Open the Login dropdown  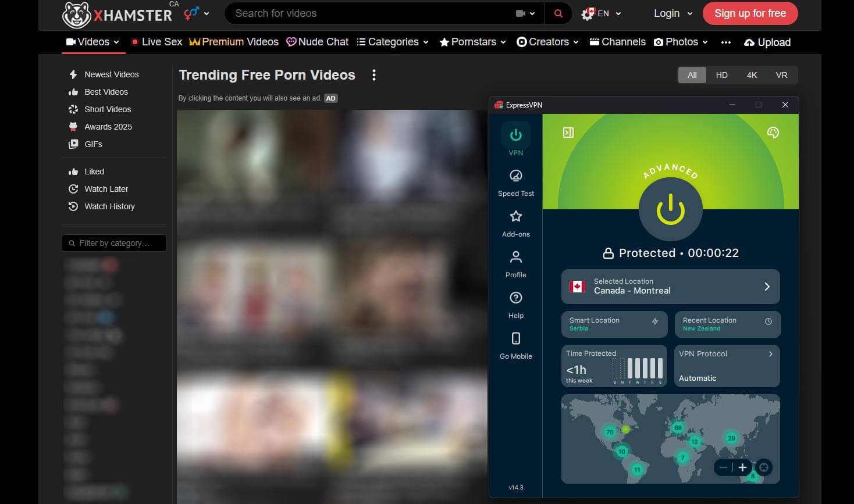[673, 13]
